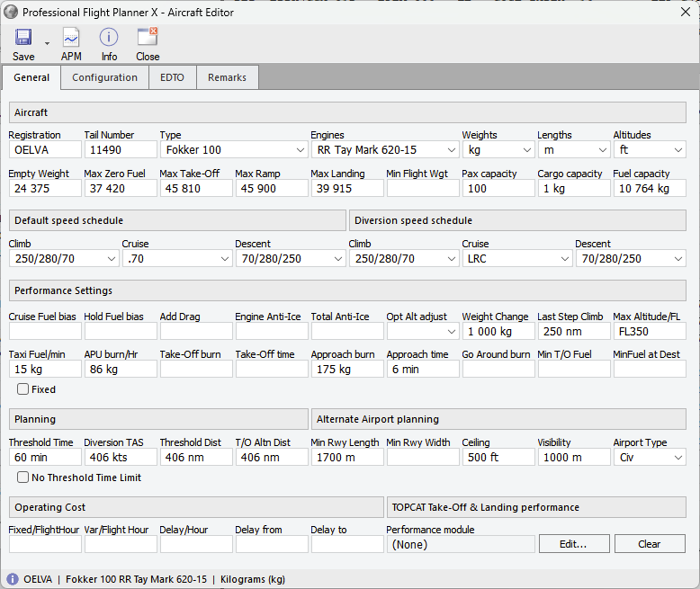The width and height of the screenshot is (700, 589).
Task: Click the Approach burn field
Action: [x=347, y=370]
